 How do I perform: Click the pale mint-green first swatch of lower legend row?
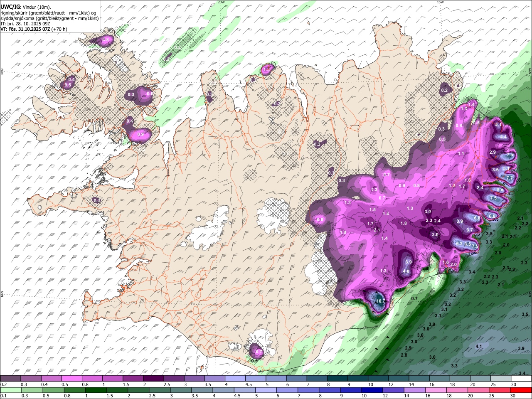click(x=10, y=390)
